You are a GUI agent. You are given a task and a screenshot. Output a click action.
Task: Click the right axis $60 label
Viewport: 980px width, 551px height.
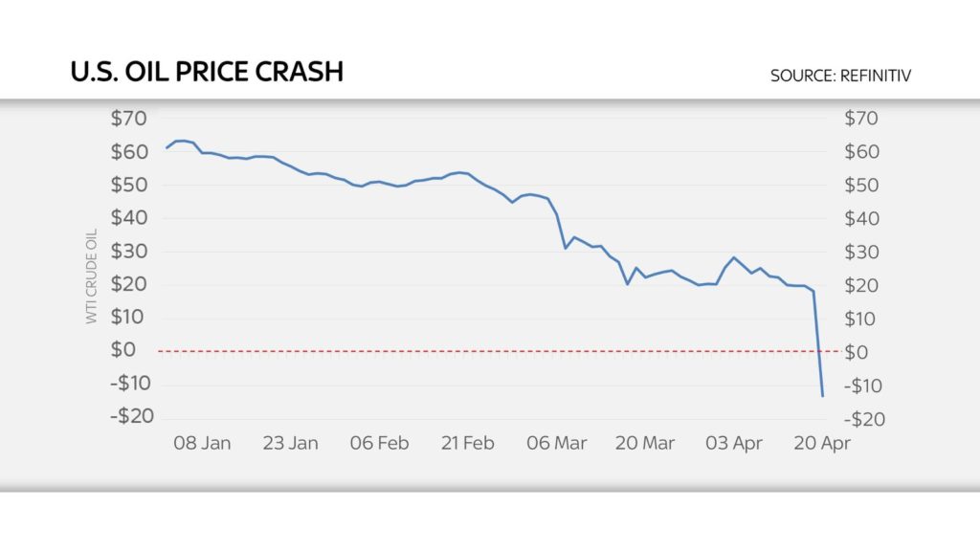tap(862, 152)
